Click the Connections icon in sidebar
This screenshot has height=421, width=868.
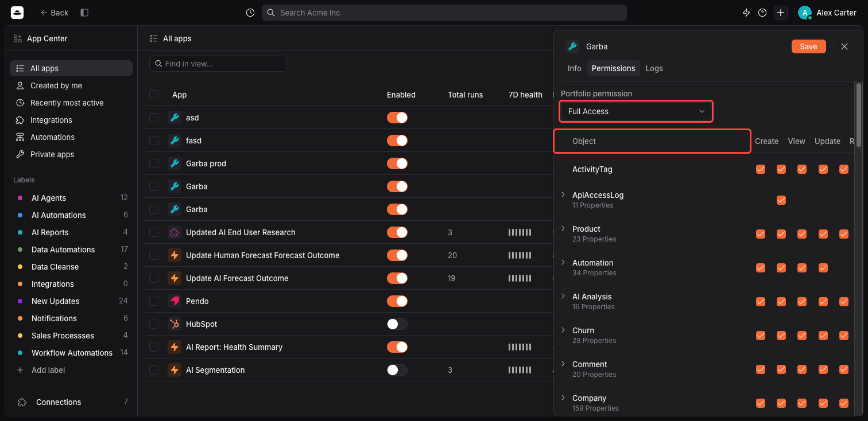click(x=22, y=402)
